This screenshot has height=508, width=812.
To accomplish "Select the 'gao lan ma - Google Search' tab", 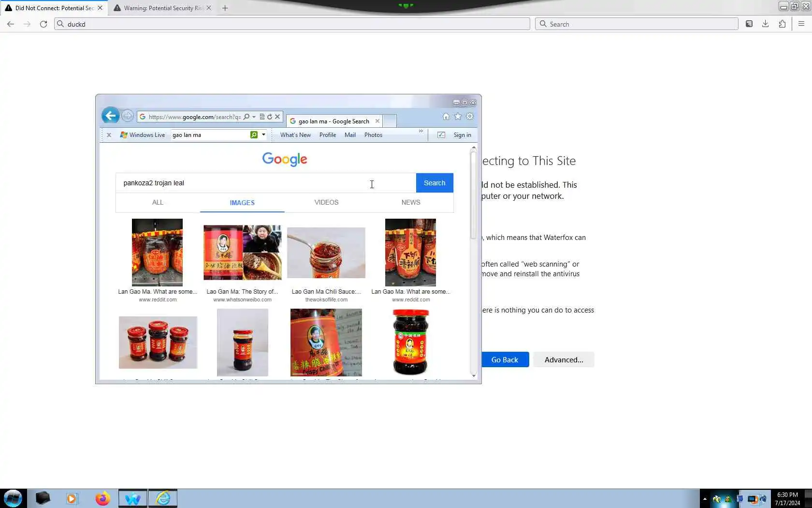I will (333, 121).
